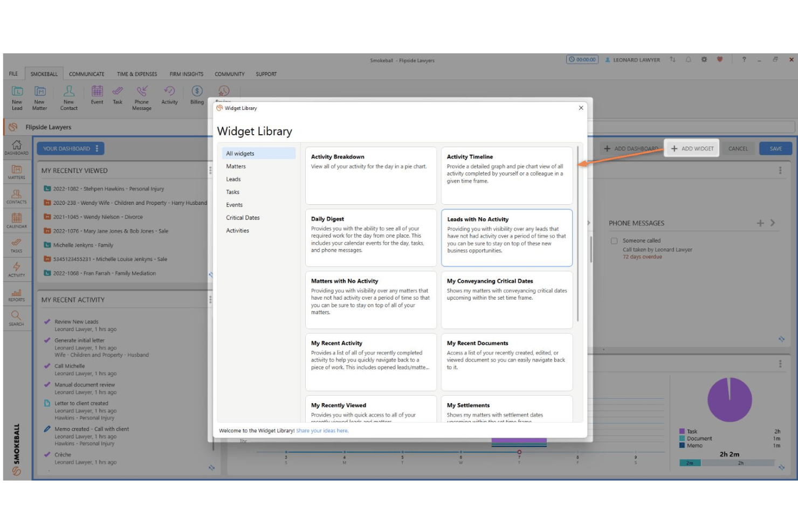Image resolution: width=798 pixels, height=532 pixels.
Task: Tick the 'Someone called' phone message checkbox
Action: tap(614, 241)
